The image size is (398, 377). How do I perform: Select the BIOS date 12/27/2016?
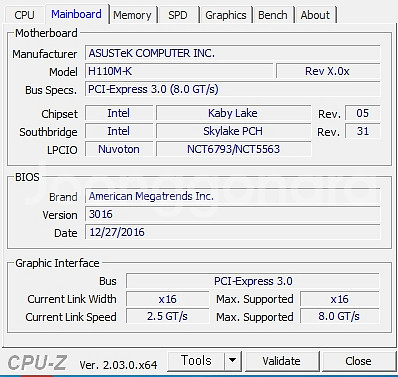(232, 232)
